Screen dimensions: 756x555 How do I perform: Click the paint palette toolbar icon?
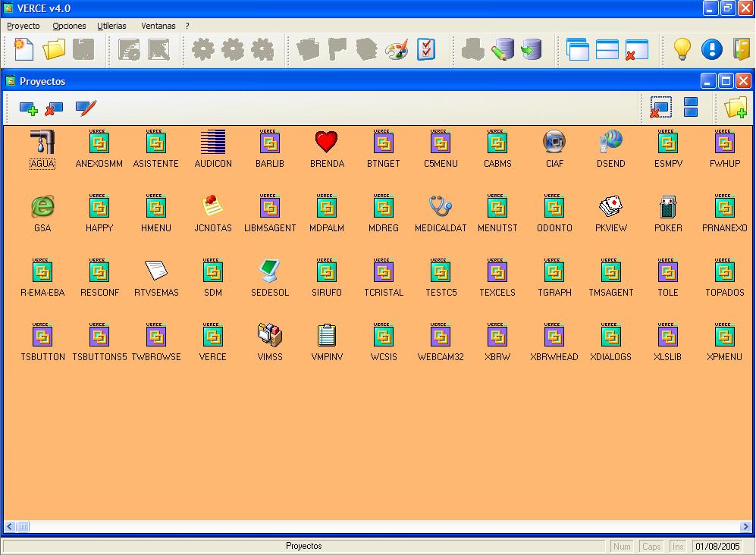pos(397,50)
